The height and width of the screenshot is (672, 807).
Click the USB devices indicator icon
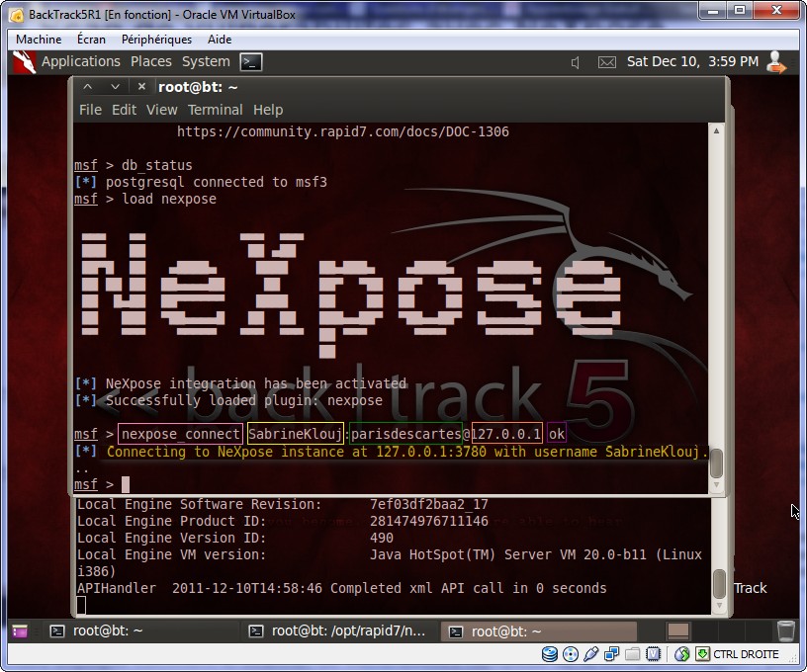(590, 654)
